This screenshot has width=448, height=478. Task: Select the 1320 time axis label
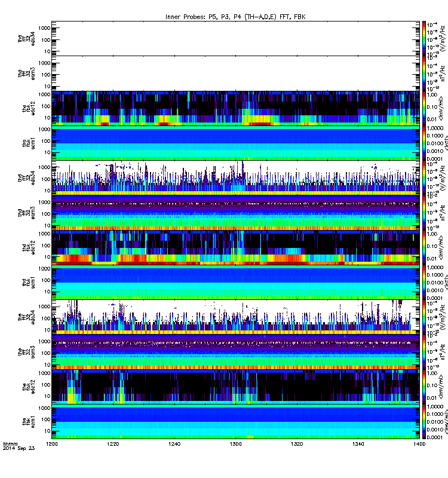click(297, 444)
